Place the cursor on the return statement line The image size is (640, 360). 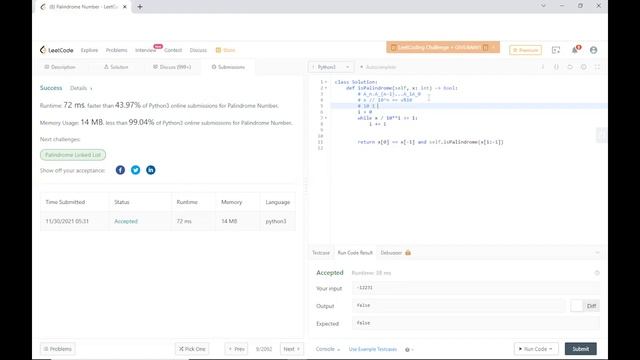click(430, 142)
